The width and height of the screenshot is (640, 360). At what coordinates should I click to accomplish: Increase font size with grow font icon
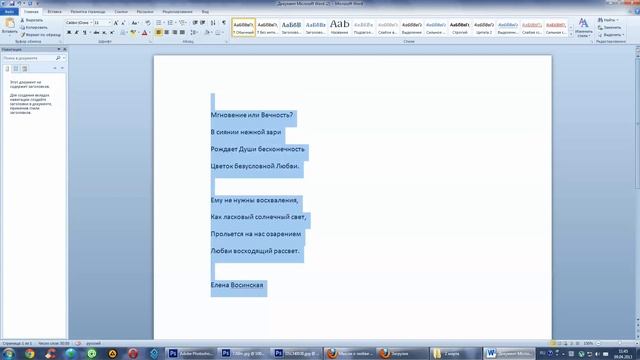click(116, 23)
